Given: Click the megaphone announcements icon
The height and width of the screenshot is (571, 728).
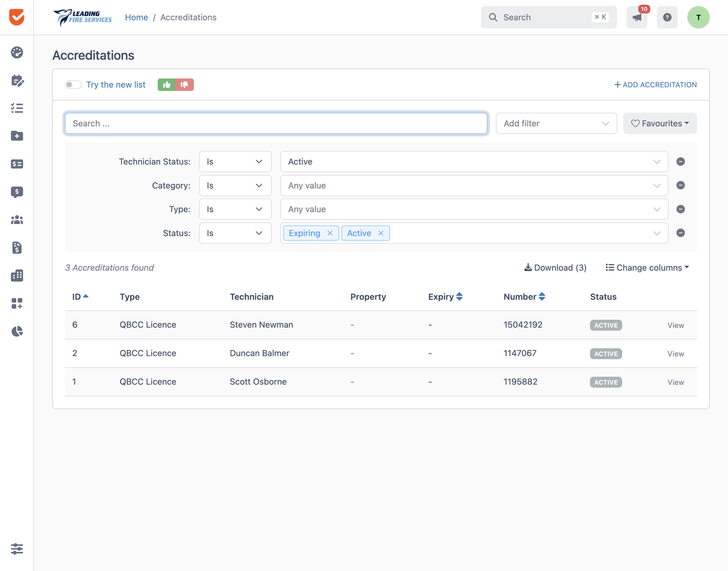Looking at the screenshot, I should click(637, 17).
